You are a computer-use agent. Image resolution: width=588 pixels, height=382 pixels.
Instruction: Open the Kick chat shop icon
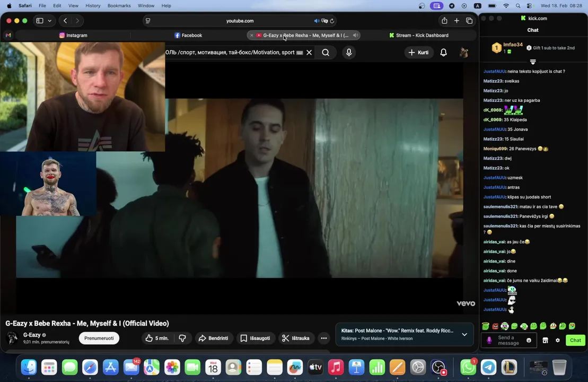click(545, 340)
